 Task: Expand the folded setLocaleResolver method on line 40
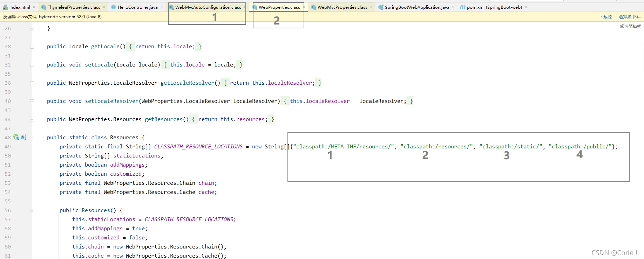pyautogui.click(x=32, y=101)
